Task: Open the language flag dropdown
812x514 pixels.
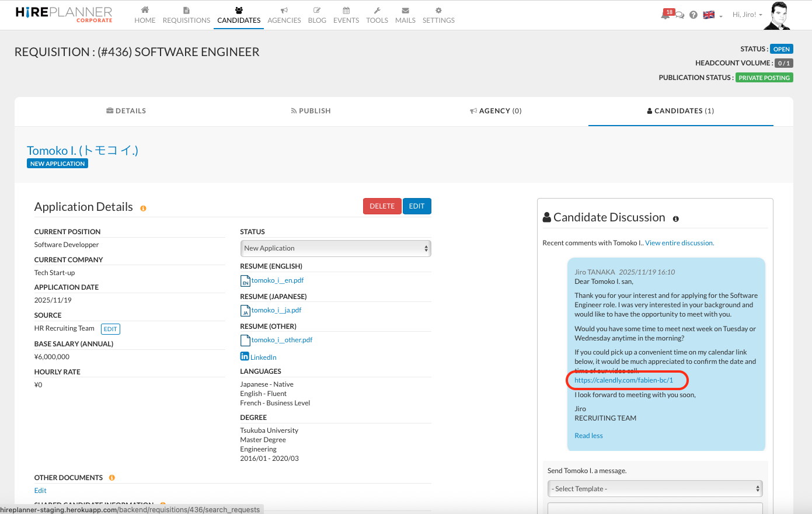Action: pos(712,15)
